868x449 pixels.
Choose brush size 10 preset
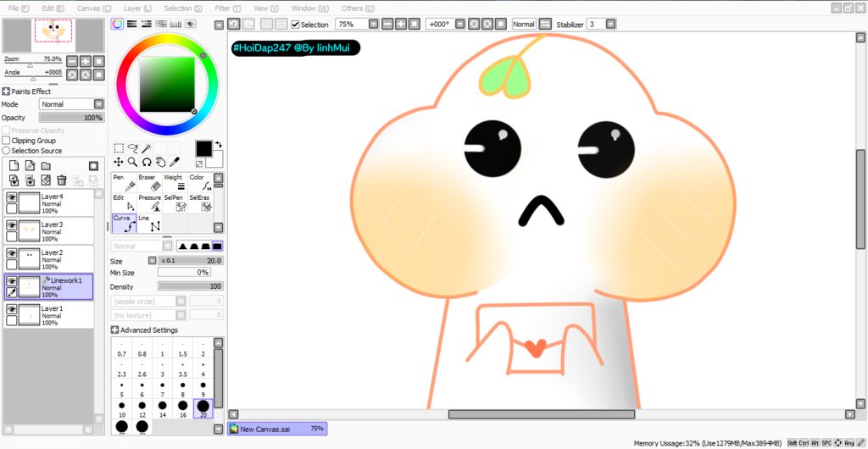tap(122, 408)
